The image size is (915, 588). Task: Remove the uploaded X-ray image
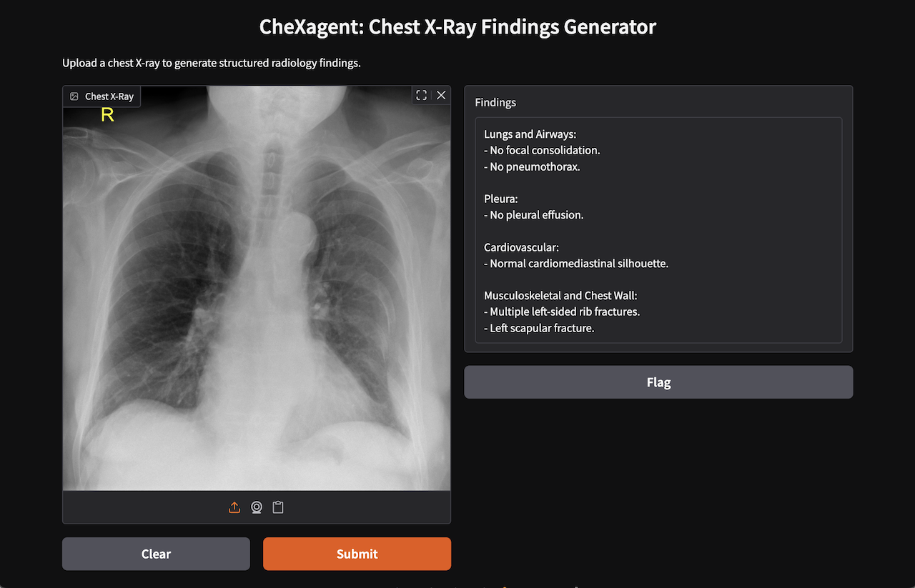coord(440,94)
